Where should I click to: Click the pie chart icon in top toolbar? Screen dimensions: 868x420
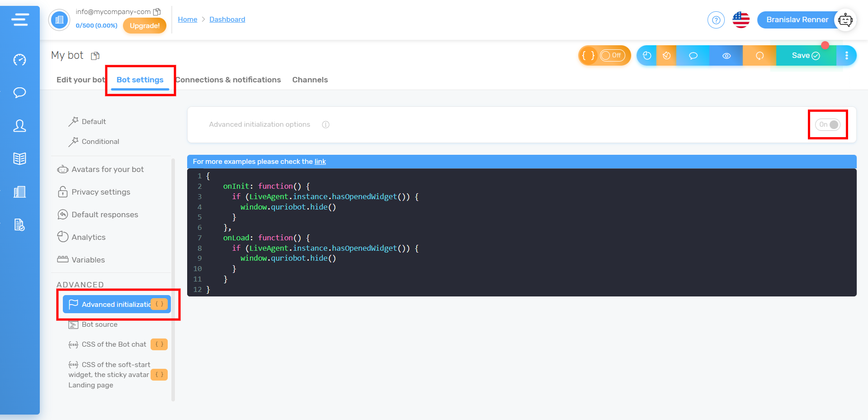(x=647, y=56)
